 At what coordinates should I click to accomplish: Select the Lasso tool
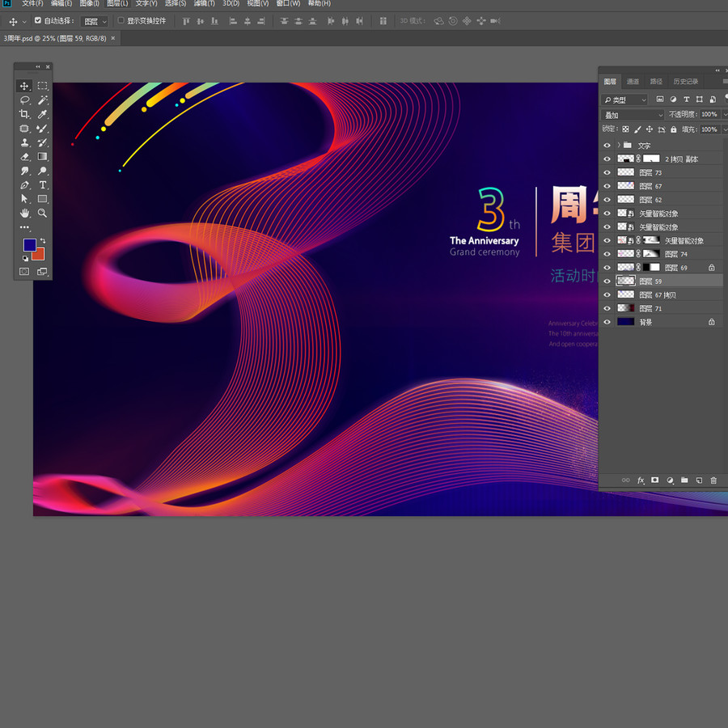(24, 100)
